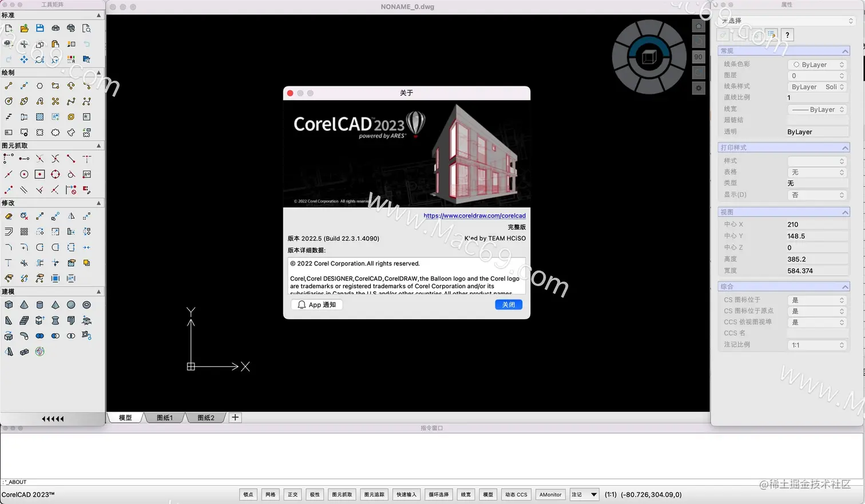Image resolution: width=865 pixels, height=504 pixels.
Task: Click the 高度 value field 385.2
Action: [x=817, y=259]
